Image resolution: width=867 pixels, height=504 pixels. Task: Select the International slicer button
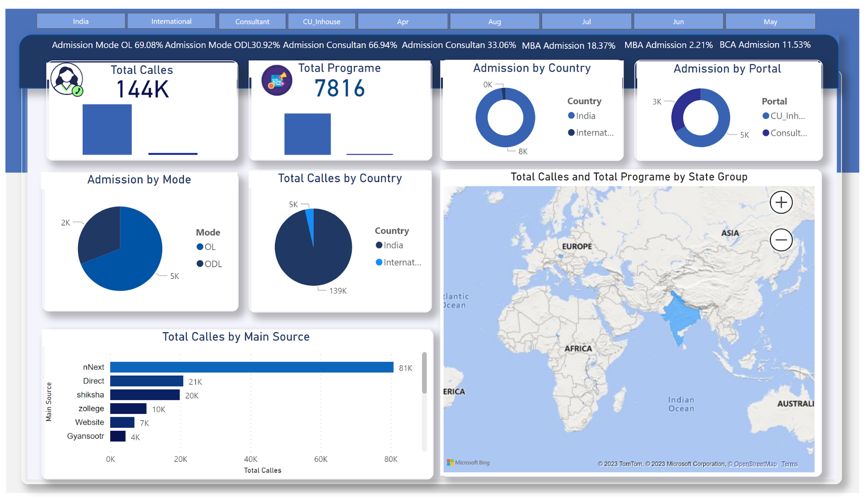point(171,21)
